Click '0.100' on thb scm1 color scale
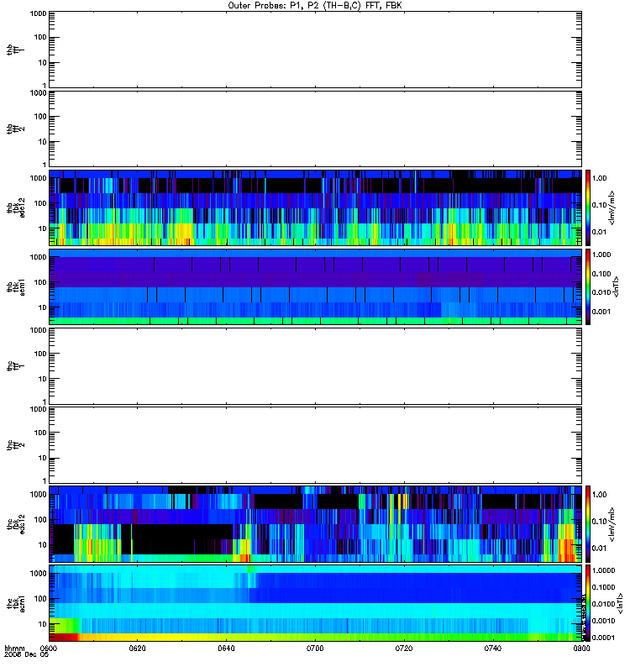This screenshot has width=630, height=672. (x=601, y=274)
